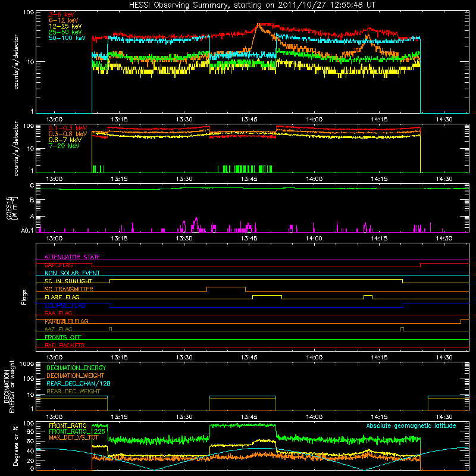Screen dimensions: 476x476
Task: Click the SC_TRANSMITTER flag label
Action: (69, 289)
